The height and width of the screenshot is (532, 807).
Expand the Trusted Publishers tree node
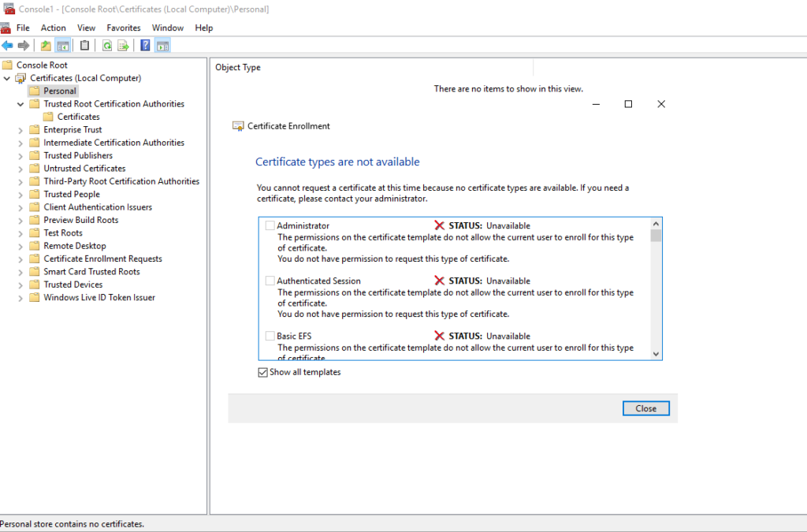20,156
